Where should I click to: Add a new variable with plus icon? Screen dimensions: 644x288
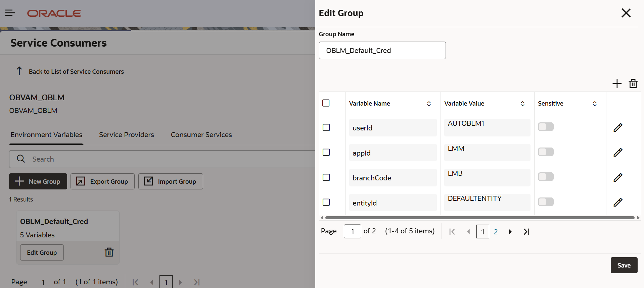[617, 83]
